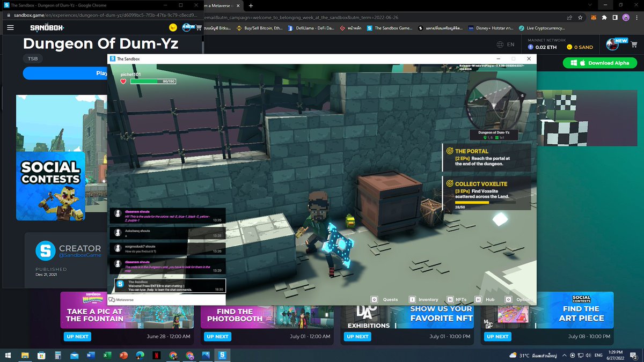Open Microsoft Edge from the taskbar
The width and height of the screenshot is (644, 362).
(x=140, y=355)
